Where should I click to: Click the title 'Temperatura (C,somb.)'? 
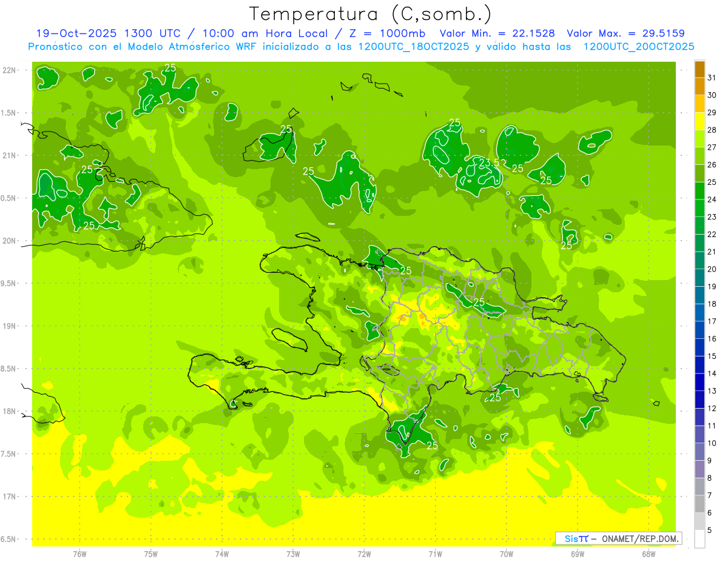[370, 14]
